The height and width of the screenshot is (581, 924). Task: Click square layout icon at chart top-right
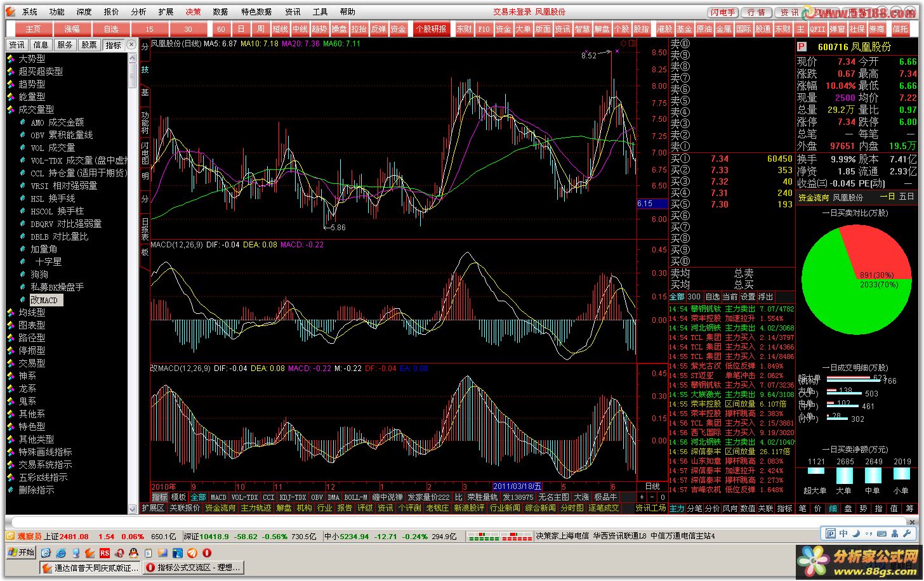[x=632, y=43]
